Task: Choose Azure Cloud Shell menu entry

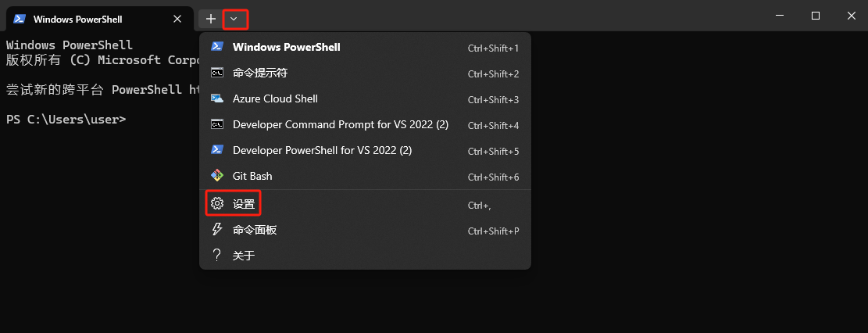Action: 275,98
